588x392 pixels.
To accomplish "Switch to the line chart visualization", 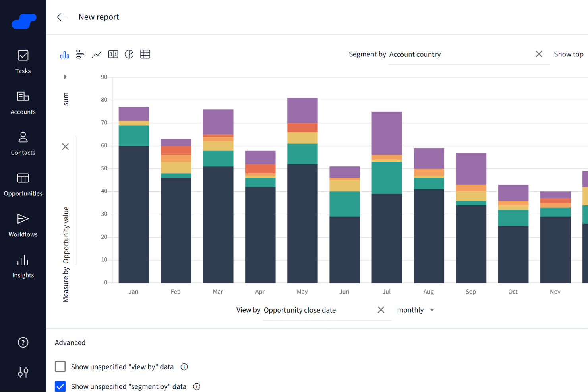I will coord(97,54).
